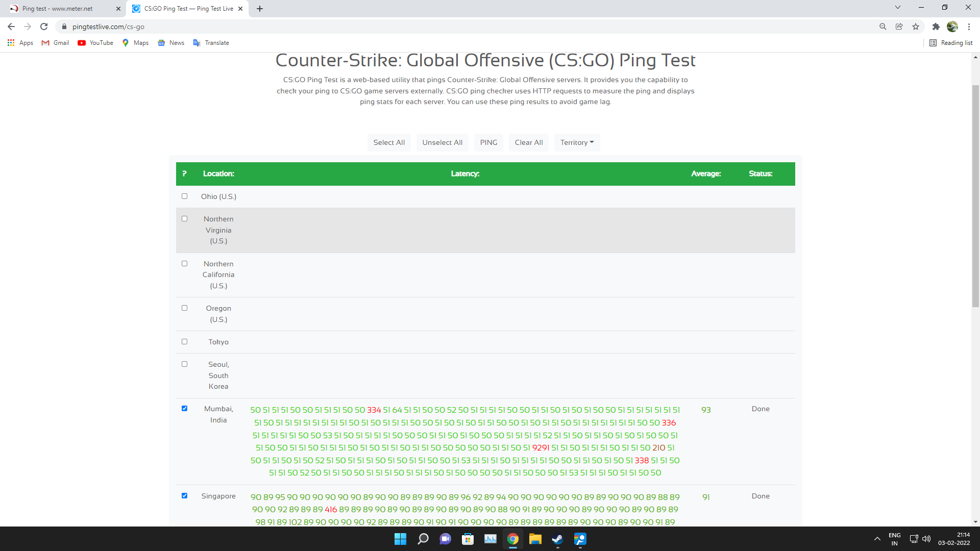Open browser extensions menu

936,27
